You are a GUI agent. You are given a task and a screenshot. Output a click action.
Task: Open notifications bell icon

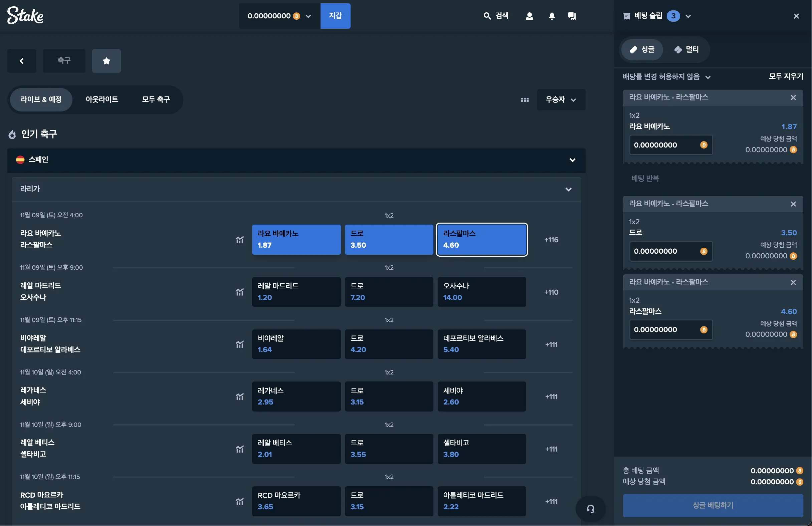552,16
